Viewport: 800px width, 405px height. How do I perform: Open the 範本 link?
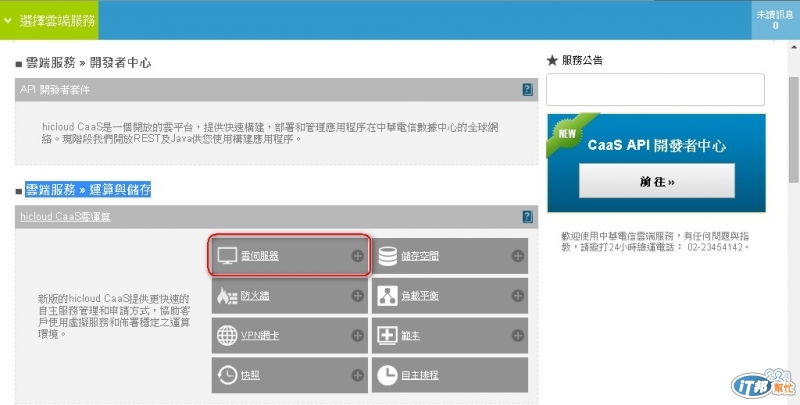coord(410,335)
